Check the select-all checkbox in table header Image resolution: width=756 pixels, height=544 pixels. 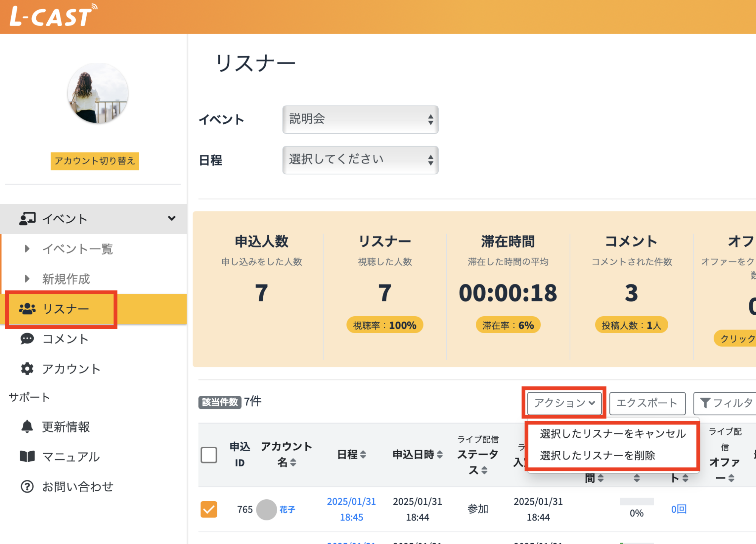coord(209,455)
